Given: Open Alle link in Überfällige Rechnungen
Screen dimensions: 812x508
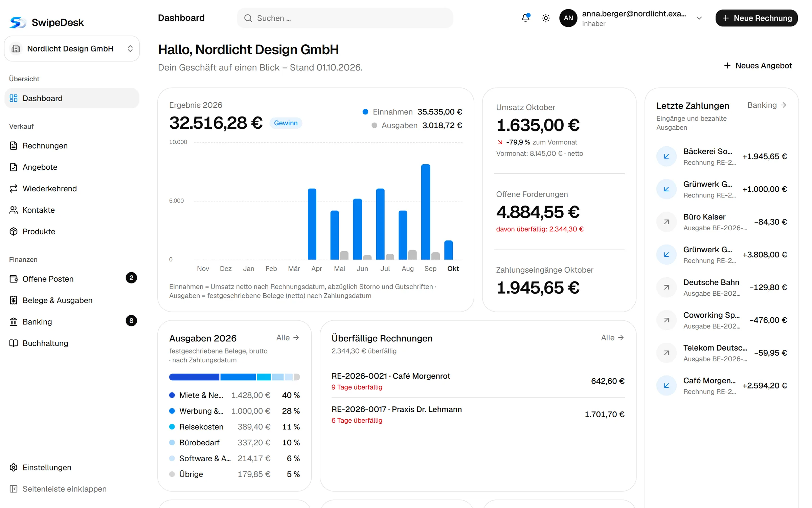Looking at the screenshot, I should pyautogui.click(x=612, y=338).
